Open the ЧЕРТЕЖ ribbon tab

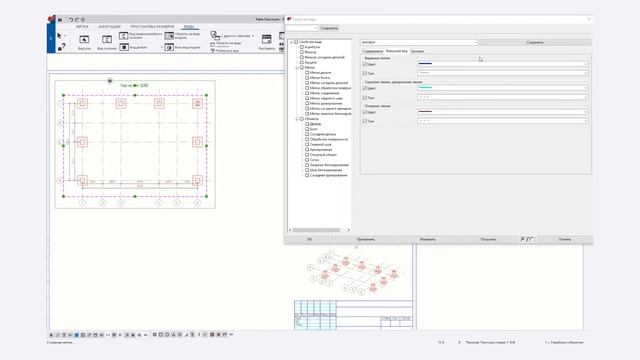(82, 27)
